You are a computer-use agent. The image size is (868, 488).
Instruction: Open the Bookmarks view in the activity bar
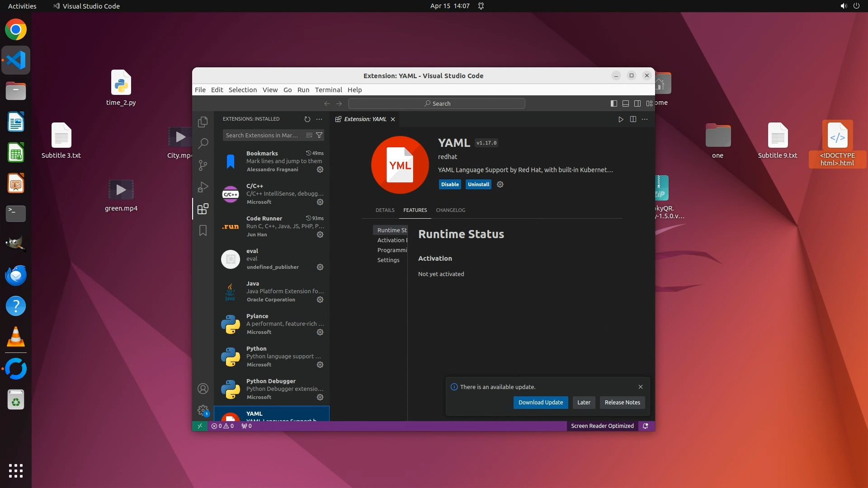[x=203, y=230]
